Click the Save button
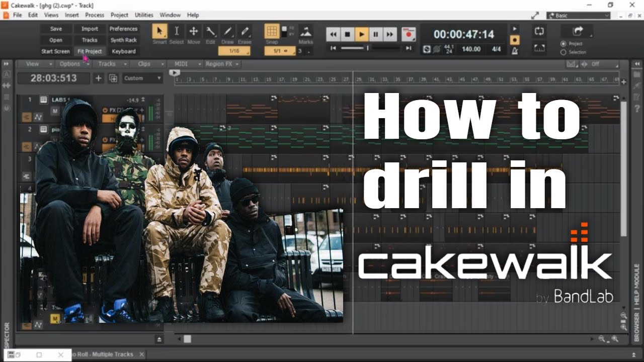This screenshot has width=644, height=362. pos(56,29)
